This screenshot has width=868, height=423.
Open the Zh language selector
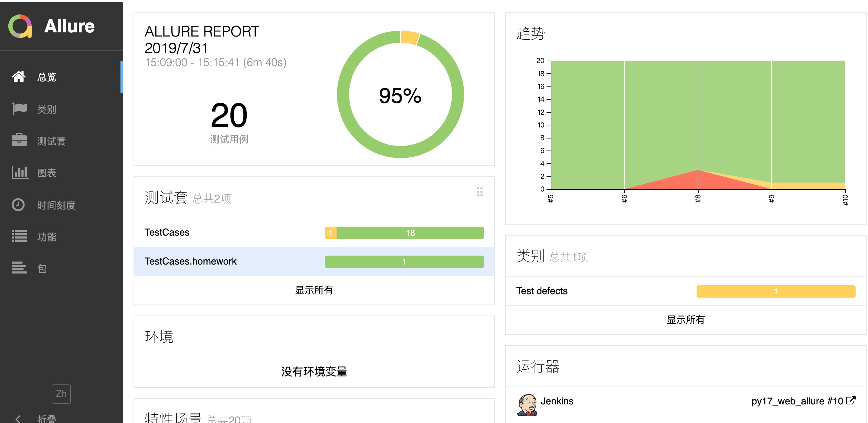(x=61, y=394)
